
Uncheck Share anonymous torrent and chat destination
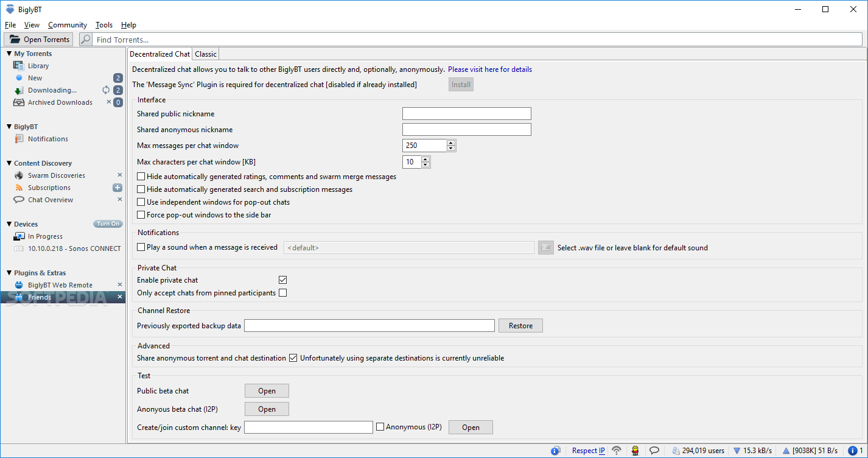293,358
